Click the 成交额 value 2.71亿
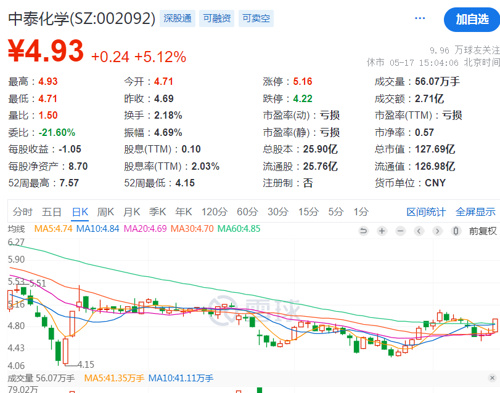 point(429,99)
